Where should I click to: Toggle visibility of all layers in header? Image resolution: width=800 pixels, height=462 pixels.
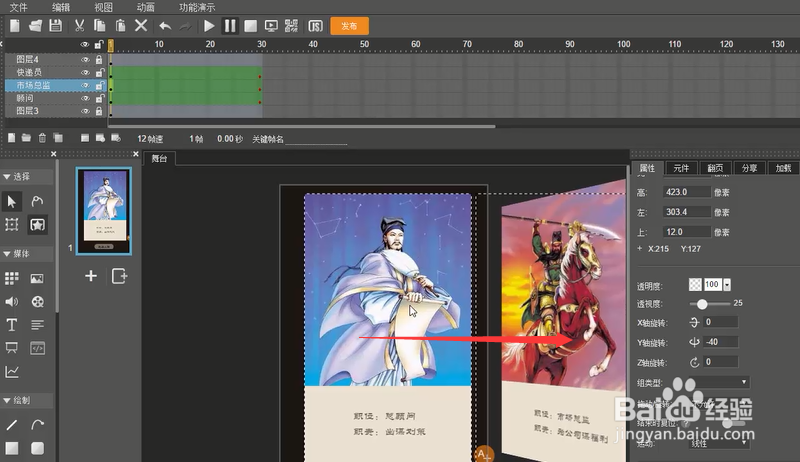(85, 45)
